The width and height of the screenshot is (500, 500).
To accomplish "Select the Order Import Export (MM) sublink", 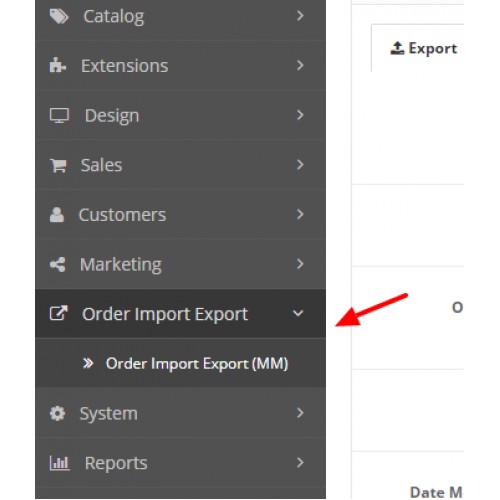I will pos(197,363).
